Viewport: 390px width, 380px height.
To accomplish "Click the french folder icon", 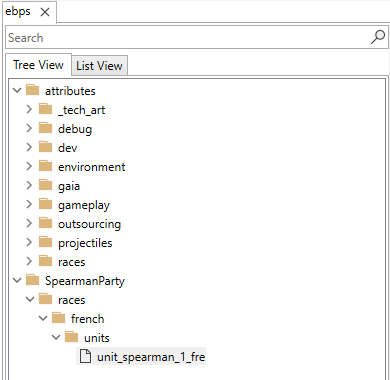I will 59,318.
